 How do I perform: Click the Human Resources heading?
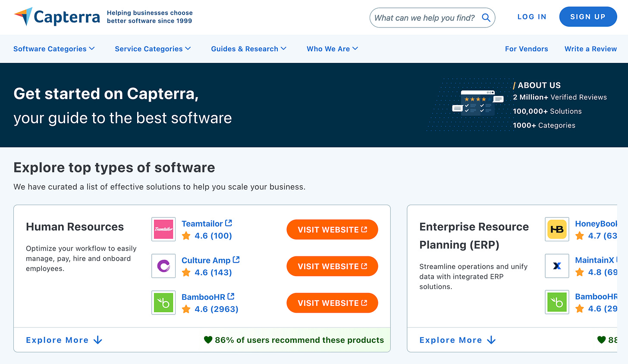pos(75,227)
